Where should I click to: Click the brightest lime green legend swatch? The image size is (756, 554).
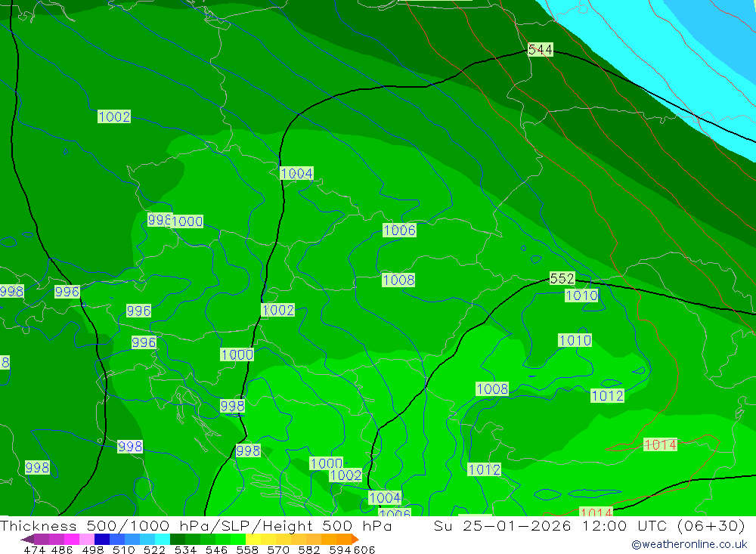click(x=238, y=539)
